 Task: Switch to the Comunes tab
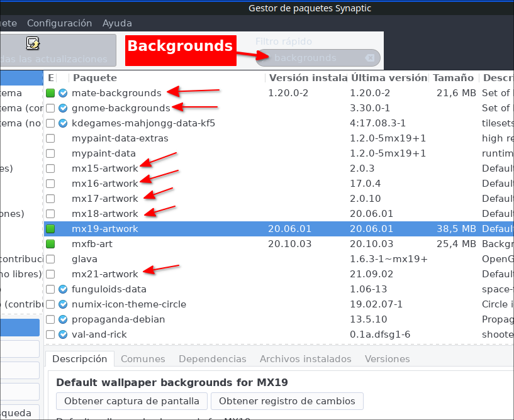coord(143,359)
